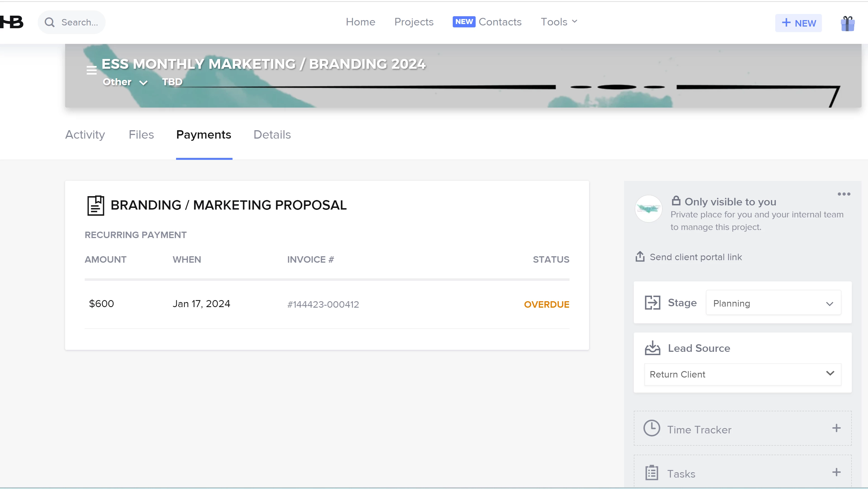
Task: Switch to the Activity tab
Action: 85,135
